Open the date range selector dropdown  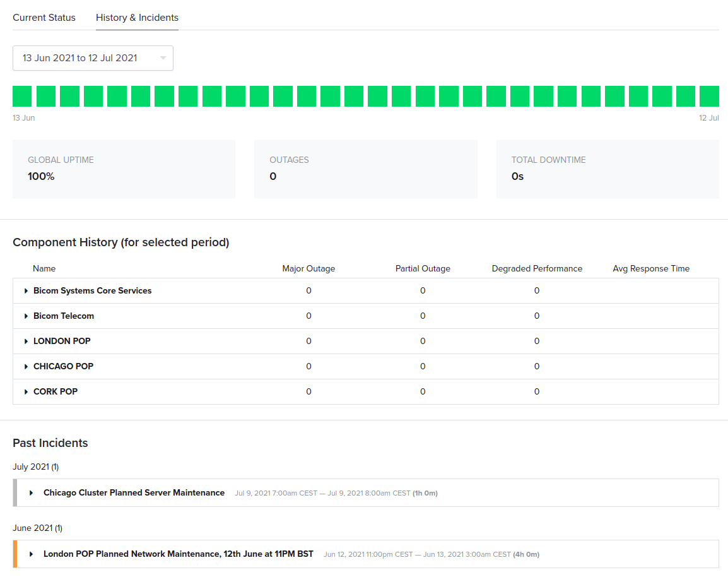[x=93, y=57]
